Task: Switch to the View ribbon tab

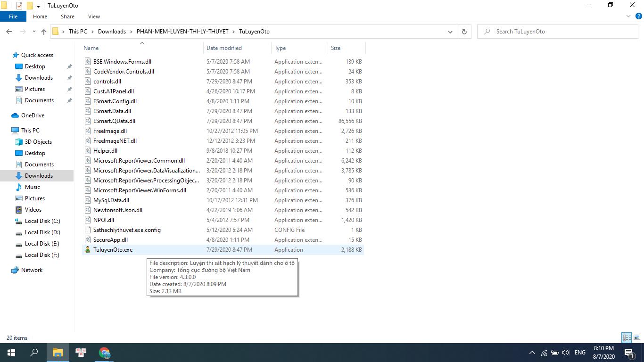Action: 94,16
